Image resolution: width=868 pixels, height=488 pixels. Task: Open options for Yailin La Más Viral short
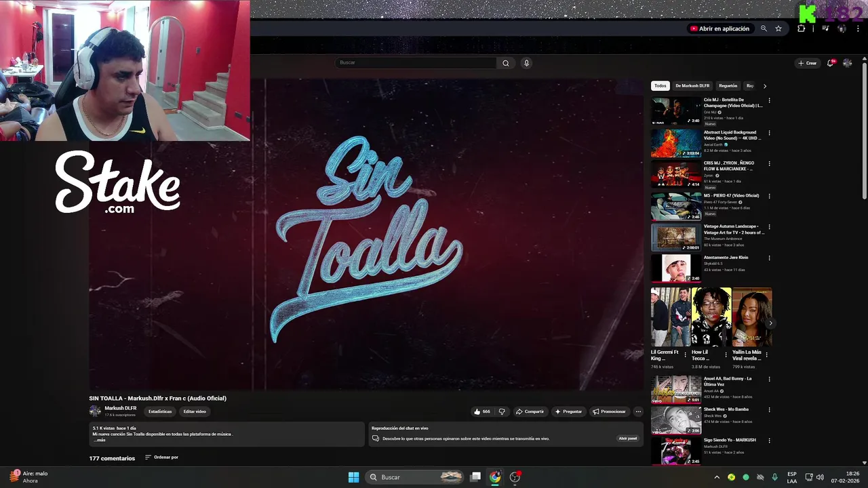767,354
